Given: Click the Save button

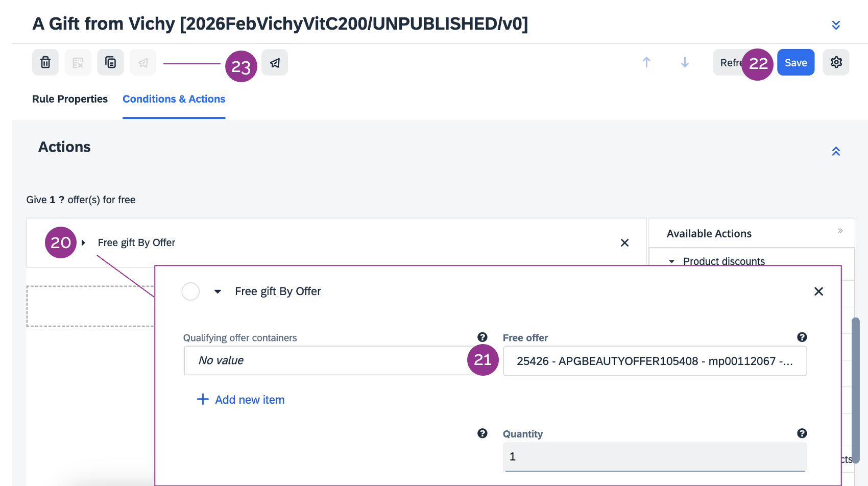Looking at the screenshot, I should [795, 62].
